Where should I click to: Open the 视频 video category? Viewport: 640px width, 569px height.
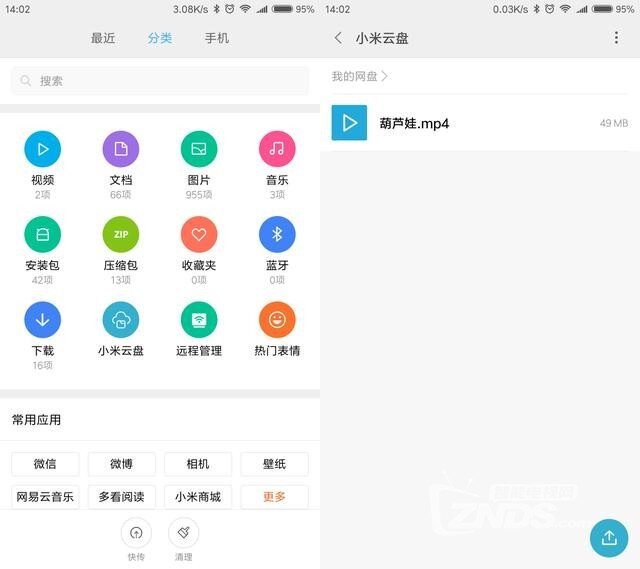(x=42, y=149)
